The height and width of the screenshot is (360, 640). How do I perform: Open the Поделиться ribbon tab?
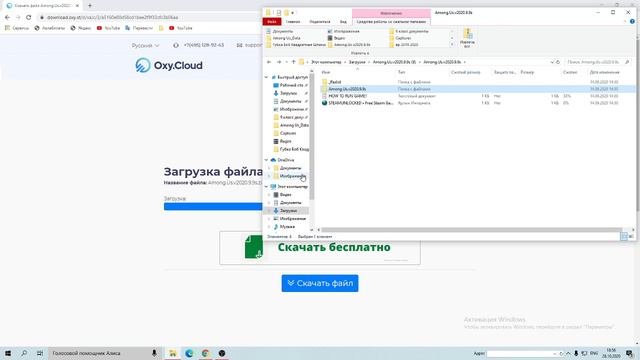point(320,22)
